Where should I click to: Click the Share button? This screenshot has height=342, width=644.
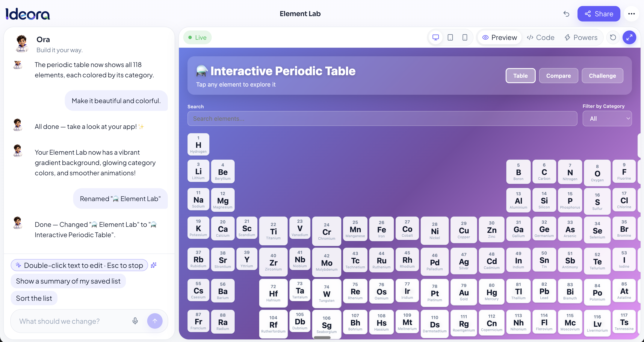(599, 14)
